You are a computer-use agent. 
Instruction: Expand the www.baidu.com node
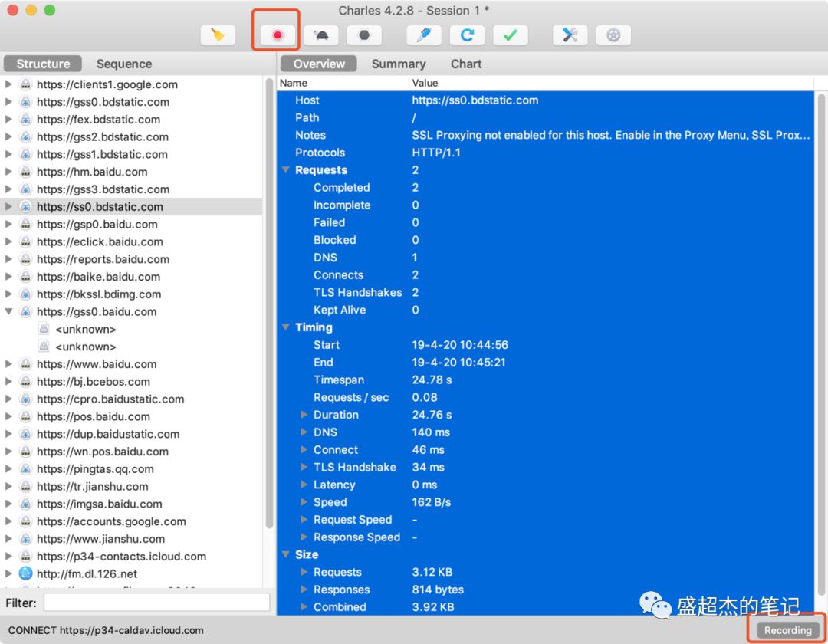click(8, 363)
